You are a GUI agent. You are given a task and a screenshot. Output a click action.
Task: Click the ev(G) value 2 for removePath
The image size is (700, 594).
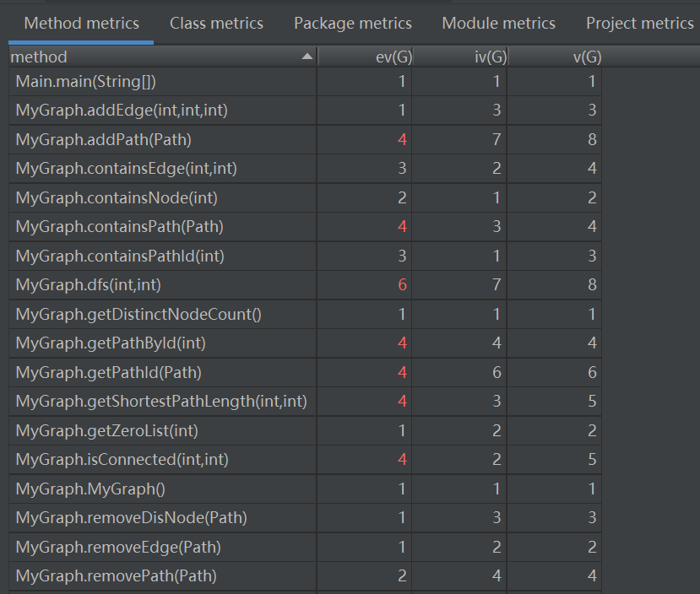pos(402,575)
